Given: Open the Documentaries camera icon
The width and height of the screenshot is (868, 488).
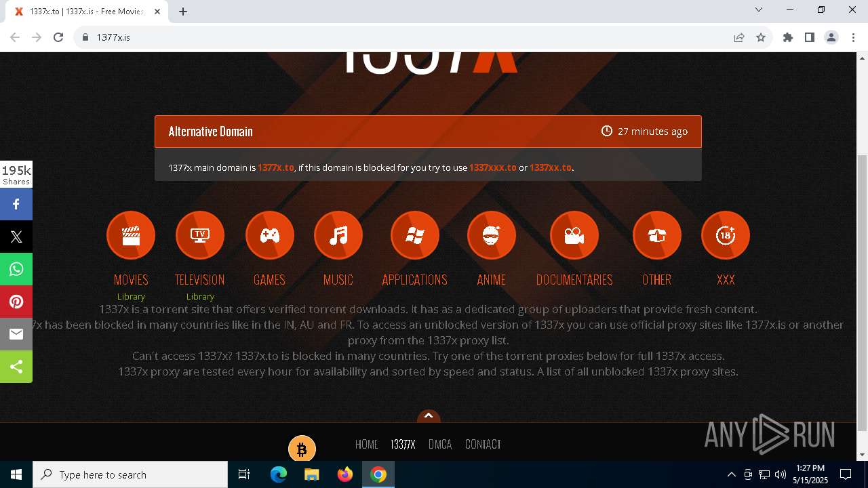Looking at the screenshot, I should [574, 235].
